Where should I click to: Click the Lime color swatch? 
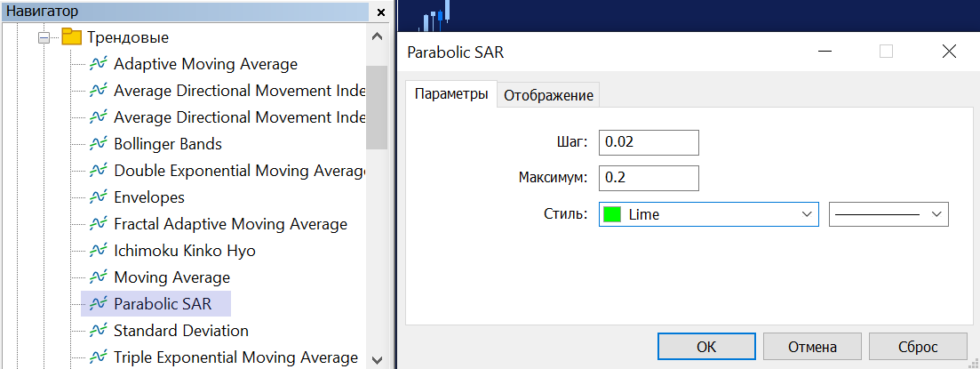(612, 214)
